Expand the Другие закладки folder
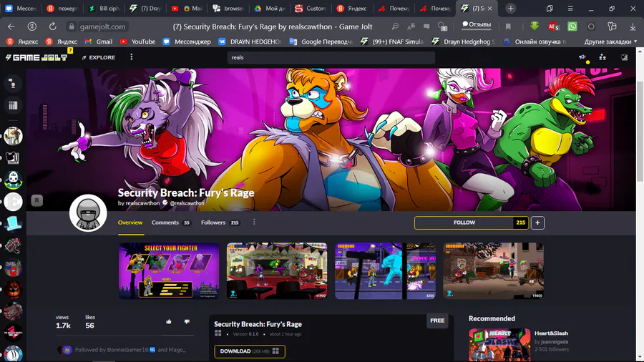 pos(610,41)
